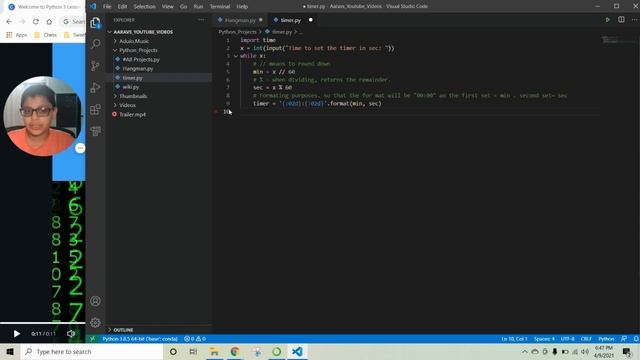
Task: Show hidden system tray icons chevron
Action: click(524, 351)
